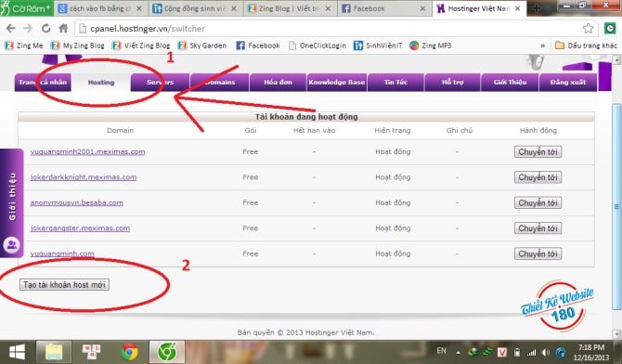Select the Hosting menu tab

pos(101,82)
